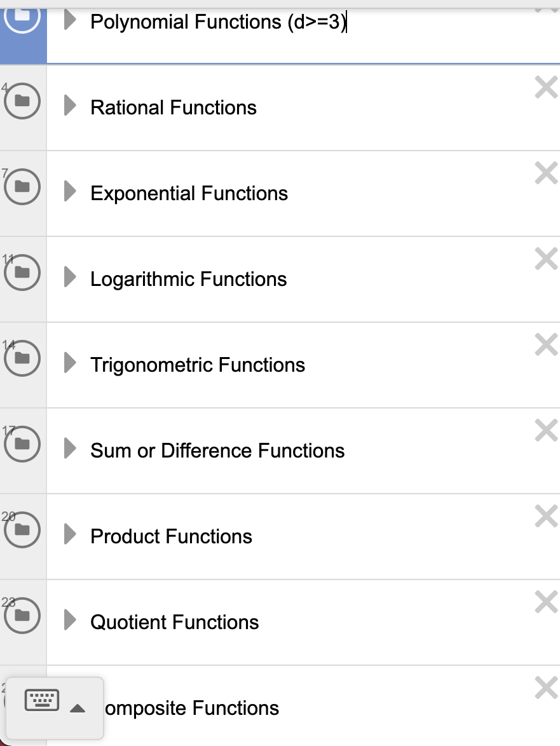Screen dimensions: 560x746
Task: Remove the Logarithmic Functions entry
Action: pyautogui.click(x=545, y=259)
